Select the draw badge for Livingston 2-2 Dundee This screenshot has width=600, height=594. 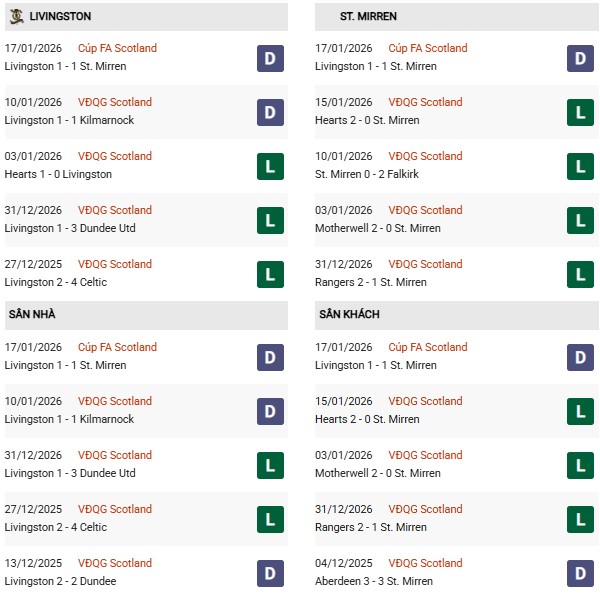click(269, 573)
